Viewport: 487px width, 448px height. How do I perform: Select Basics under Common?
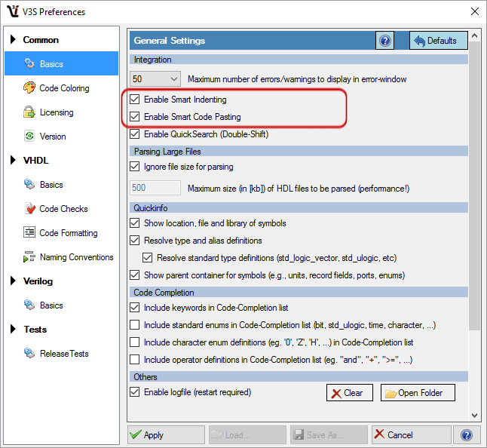tap(62, 63)
